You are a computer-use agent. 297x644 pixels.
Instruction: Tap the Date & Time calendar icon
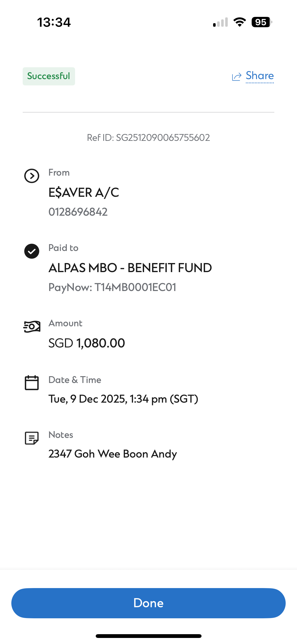[x=32, y=383]
